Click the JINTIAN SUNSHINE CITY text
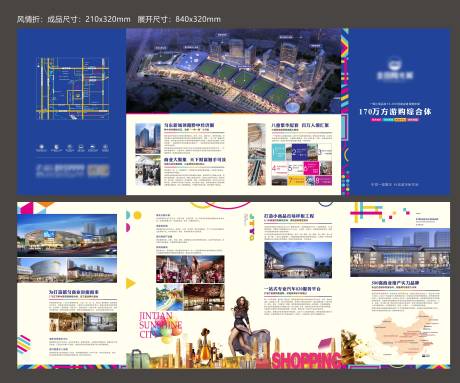 click(160, 325)
